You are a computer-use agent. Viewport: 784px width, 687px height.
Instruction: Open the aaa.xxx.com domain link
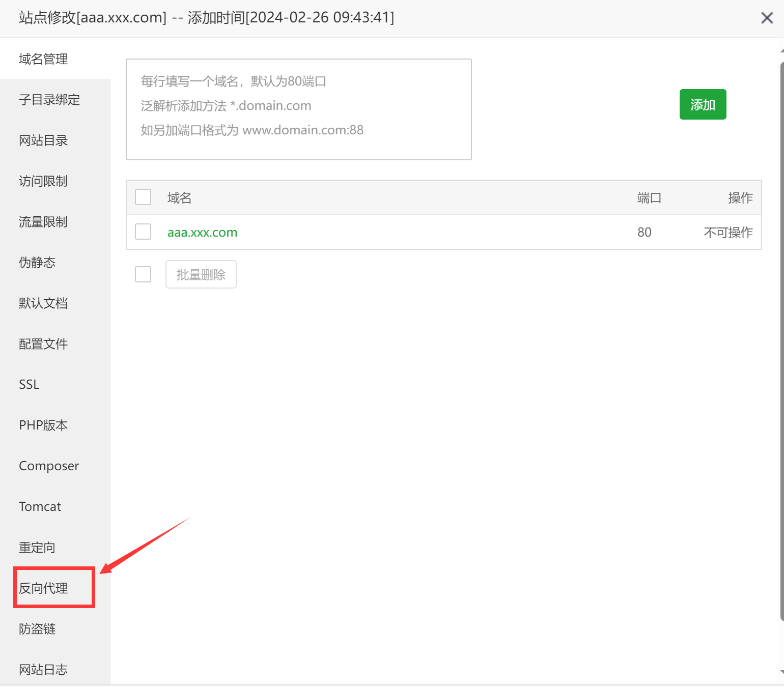click(203, 233)
